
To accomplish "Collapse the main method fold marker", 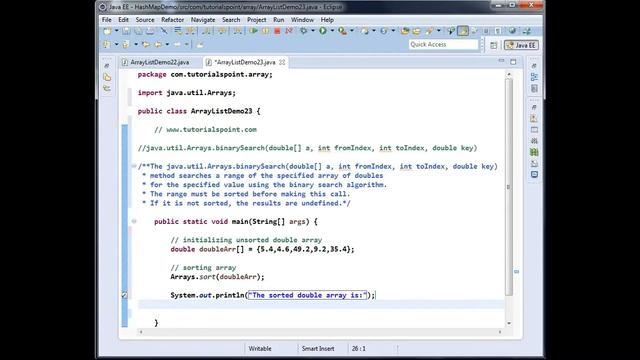I will point(133,221).
